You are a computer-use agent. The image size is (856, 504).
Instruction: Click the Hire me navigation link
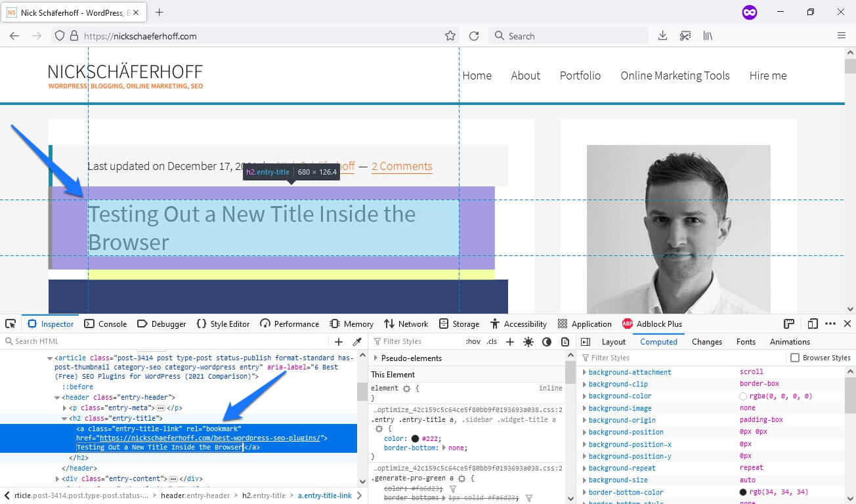(x=767, y=75)
